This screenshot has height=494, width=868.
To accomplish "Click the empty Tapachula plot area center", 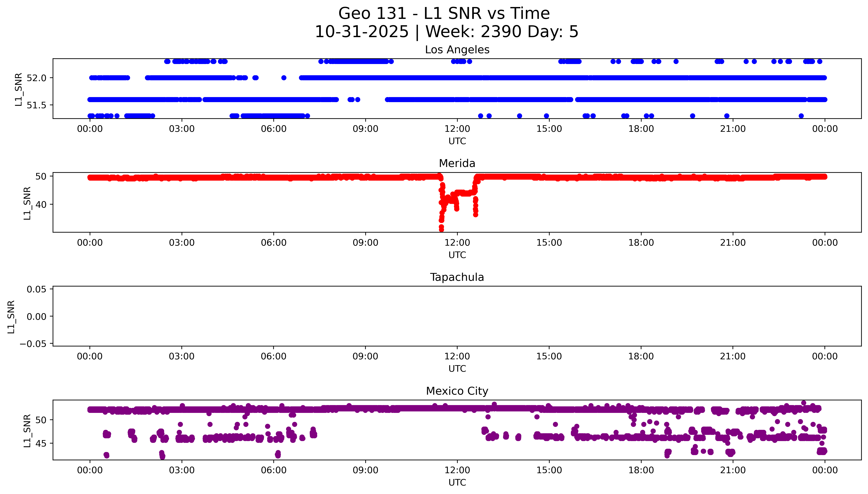I will [457, 316].
